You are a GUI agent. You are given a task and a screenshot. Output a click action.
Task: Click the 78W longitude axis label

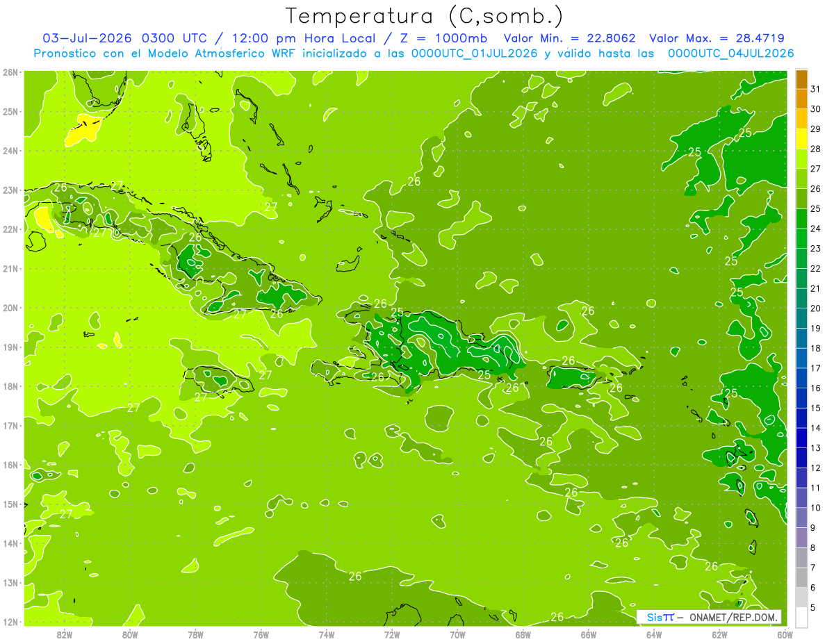point(195,634)
